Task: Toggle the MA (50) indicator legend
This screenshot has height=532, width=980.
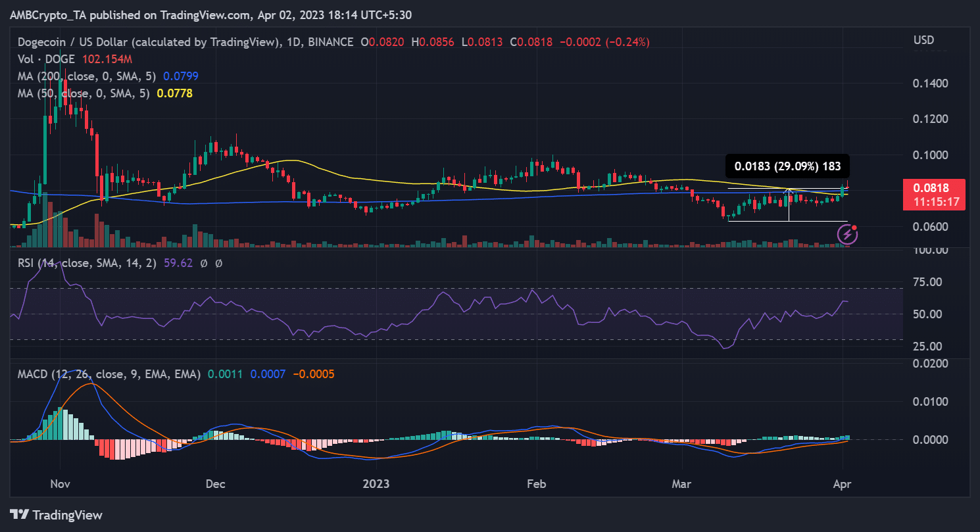Action: 82,93
